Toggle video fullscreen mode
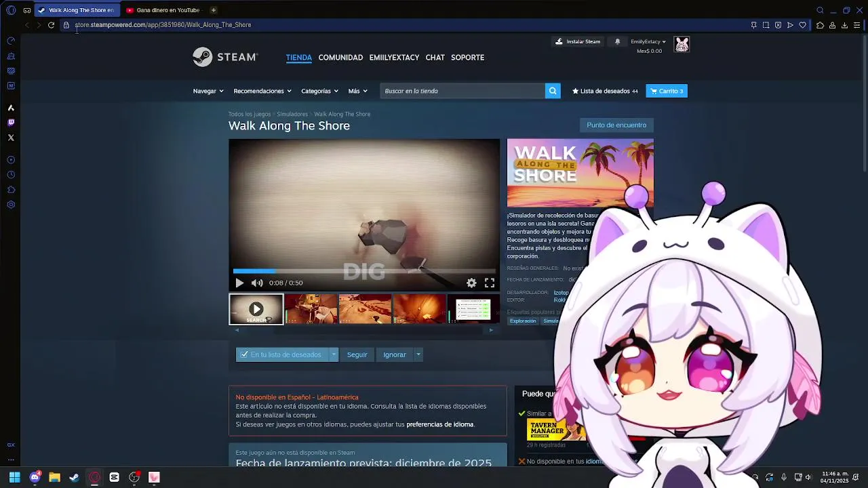 (490, 283)
